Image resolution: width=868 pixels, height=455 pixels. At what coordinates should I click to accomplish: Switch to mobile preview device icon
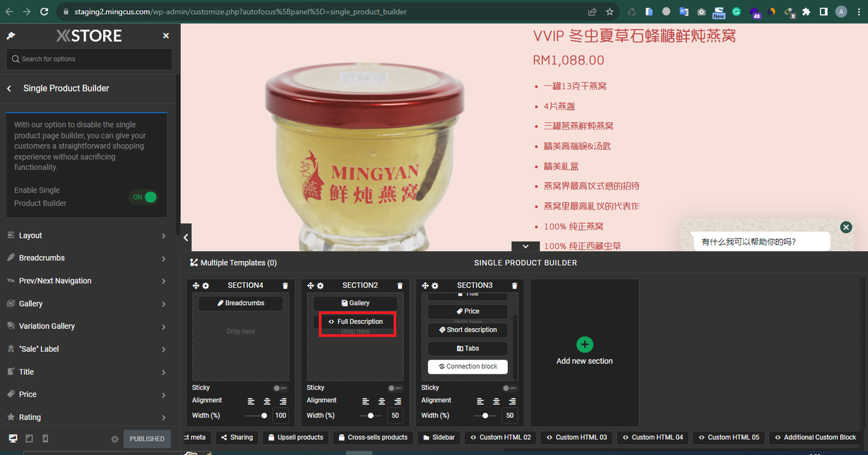point(45,439)
